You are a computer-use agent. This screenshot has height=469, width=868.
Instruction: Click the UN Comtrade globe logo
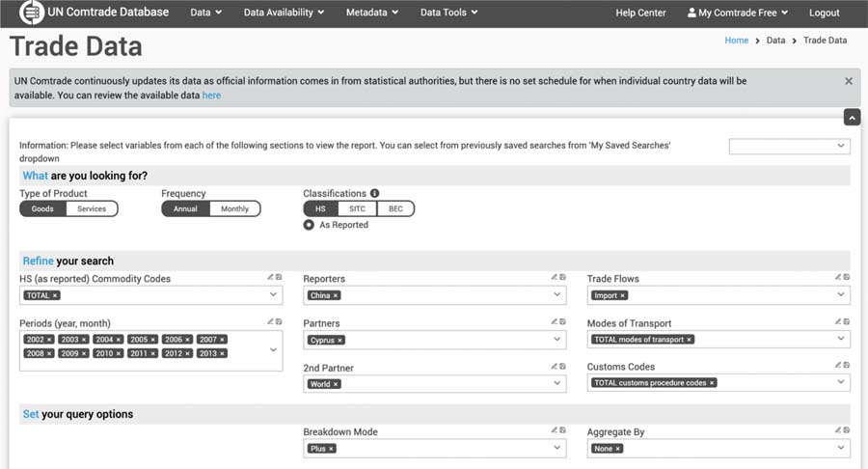click(32, 13)
